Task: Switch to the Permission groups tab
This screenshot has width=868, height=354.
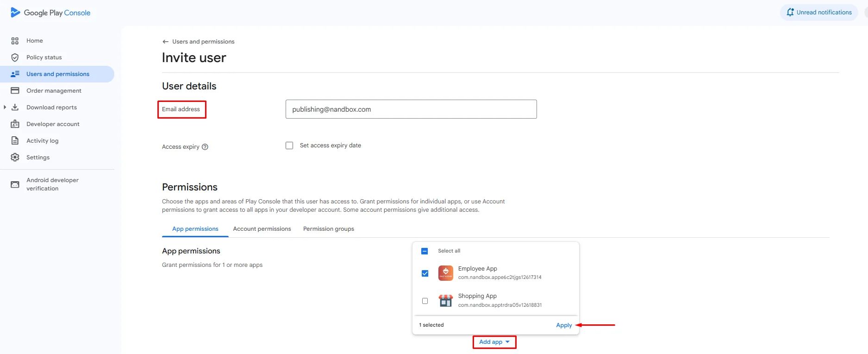Action: [329, 229]
